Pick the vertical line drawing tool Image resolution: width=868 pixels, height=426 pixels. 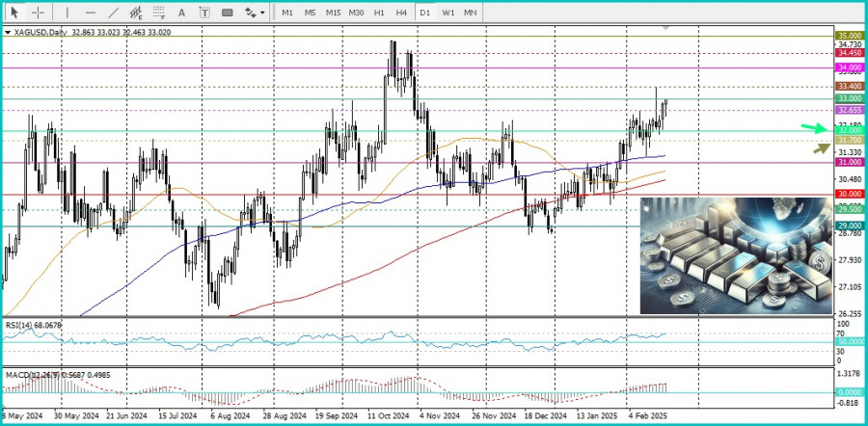coord(67,13)
